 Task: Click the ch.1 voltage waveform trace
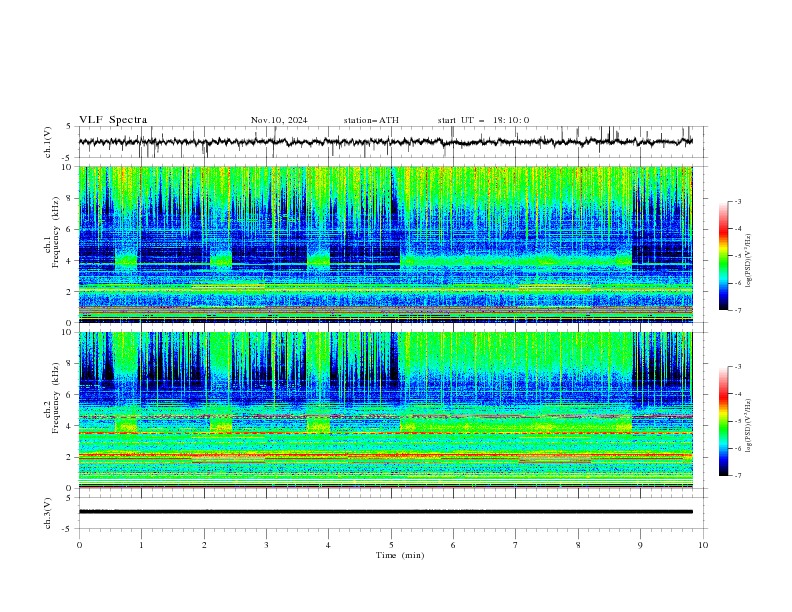pyautogui.click(x=385, y=142)
